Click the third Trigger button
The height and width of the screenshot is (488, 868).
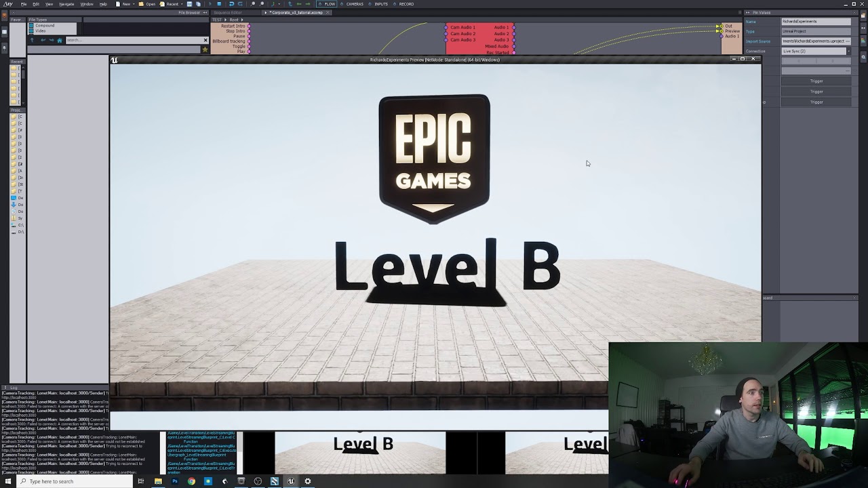816,102
